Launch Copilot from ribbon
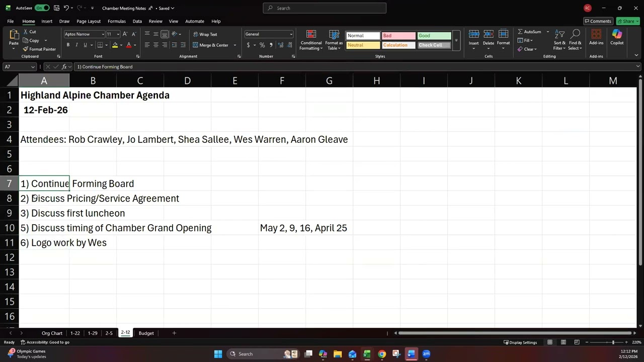The image size is (644, 362). [x=617, y=38]
